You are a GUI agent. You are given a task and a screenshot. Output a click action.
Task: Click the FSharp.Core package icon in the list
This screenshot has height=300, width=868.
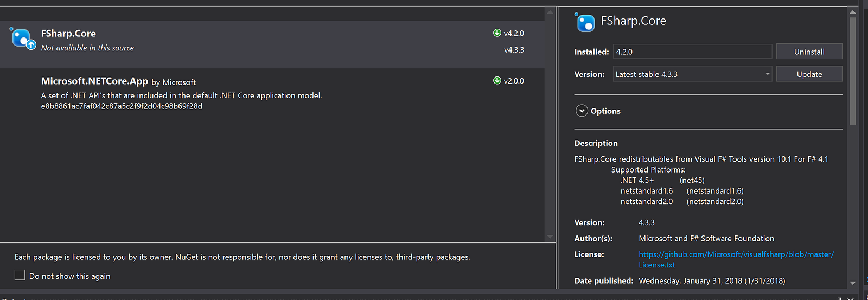(x=23, y=39)
